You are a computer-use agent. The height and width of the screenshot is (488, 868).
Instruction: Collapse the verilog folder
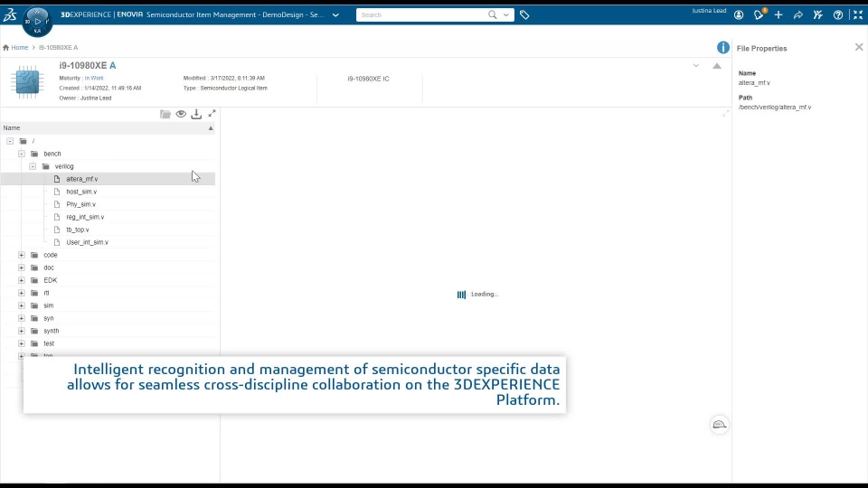click(x=33, y=166)
